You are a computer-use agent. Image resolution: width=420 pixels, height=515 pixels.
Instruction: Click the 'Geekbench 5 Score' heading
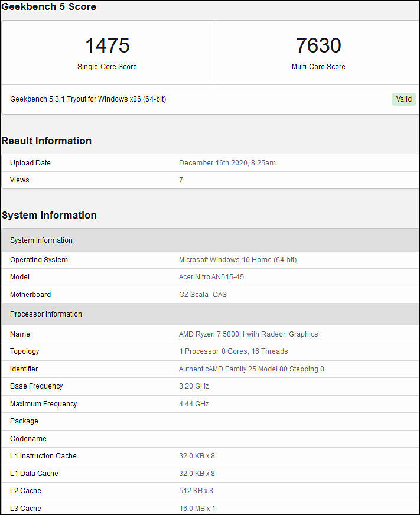[48, 6]
